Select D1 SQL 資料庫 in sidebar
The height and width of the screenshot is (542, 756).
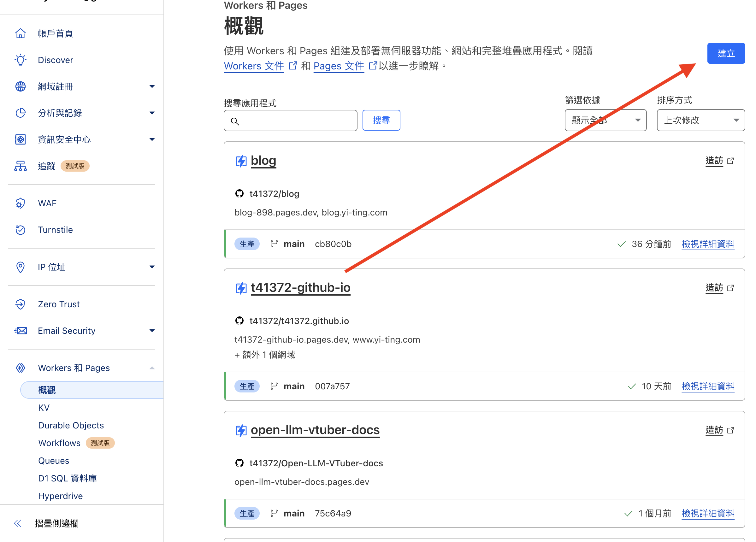(x=67, y=478)
